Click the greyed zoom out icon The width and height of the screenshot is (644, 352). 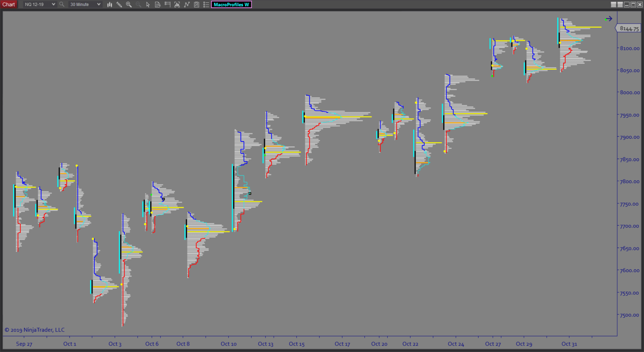(138, 4)
